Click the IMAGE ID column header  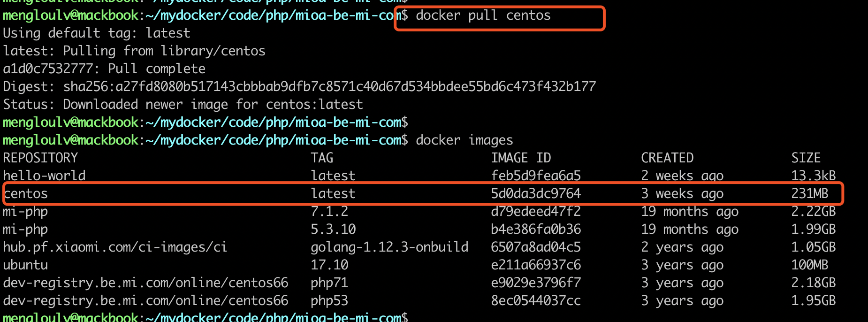(x=521, y=158)
